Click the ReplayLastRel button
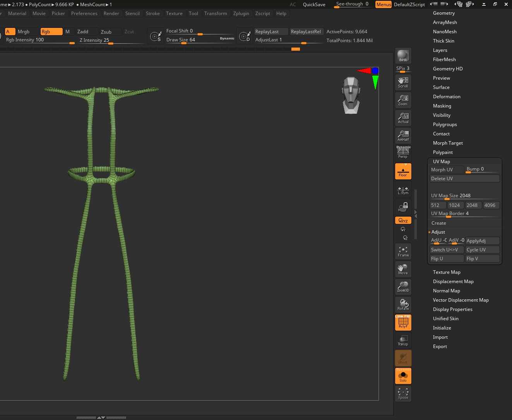 306,32
